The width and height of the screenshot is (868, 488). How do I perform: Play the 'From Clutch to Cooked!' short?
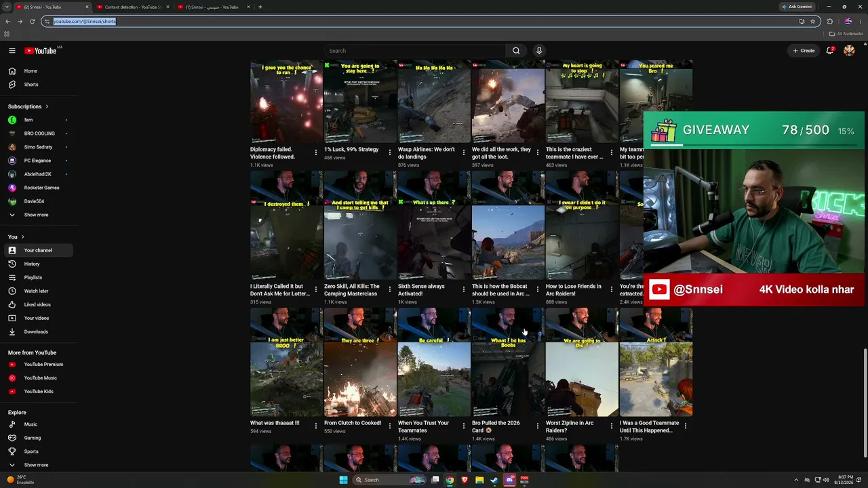click(360, 362)
